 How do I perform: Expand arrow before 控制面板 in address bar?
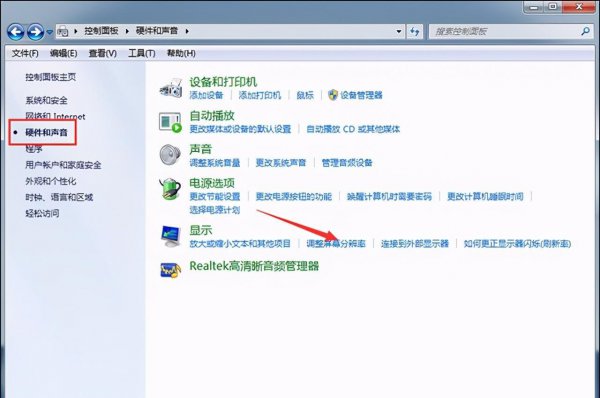[75, 31]
